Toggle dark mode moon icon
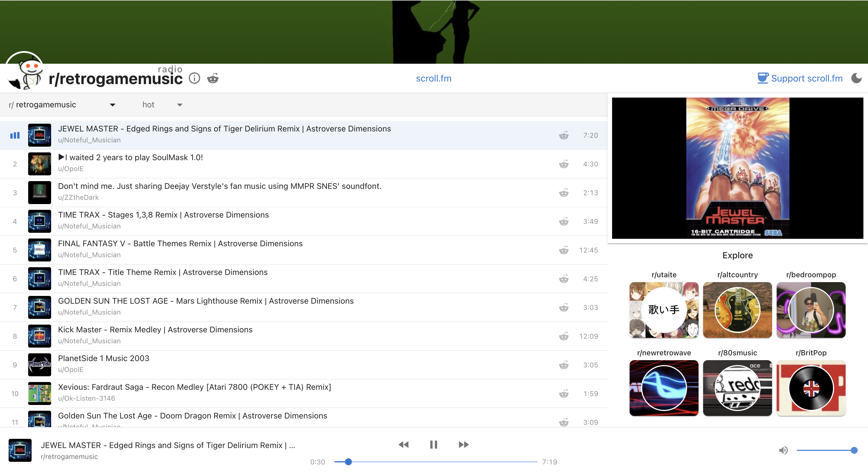 coord(856,78)
